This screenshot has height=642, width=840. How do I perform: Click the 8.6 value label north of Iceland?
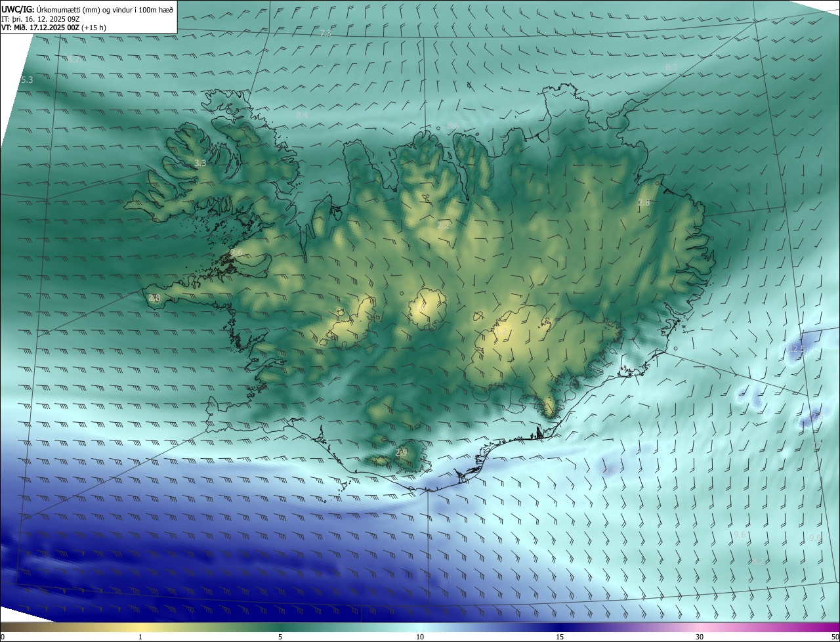tap(453, 125)
